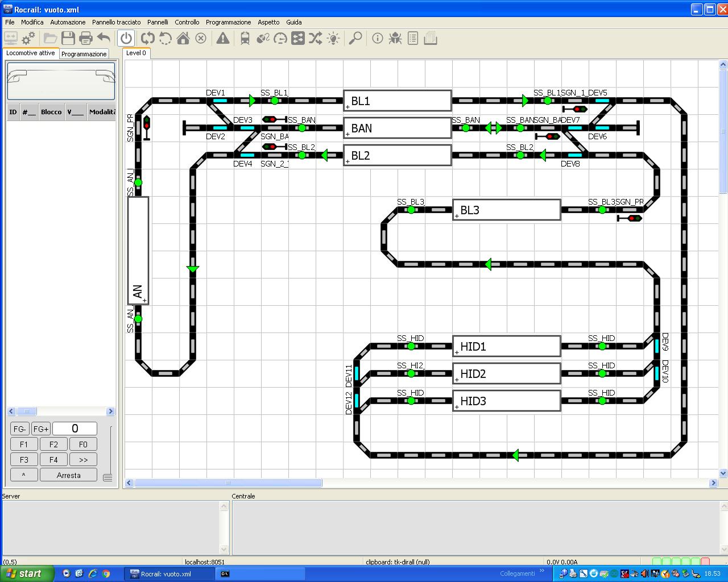Click the locomotive image thumbnail
Image resolution: width=728 pixels, height=582 pixels.
click(61, 81)
